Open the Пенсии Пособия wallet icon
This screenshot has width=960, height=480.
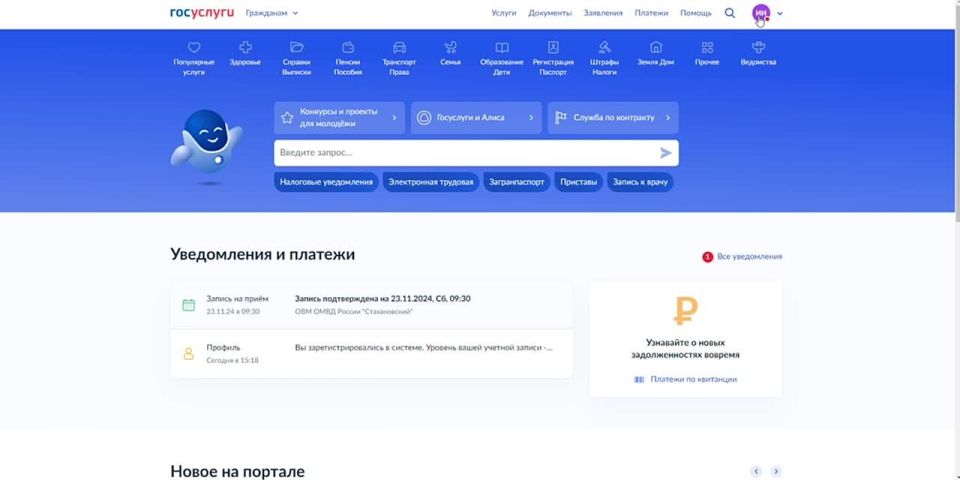coord(348,47)
